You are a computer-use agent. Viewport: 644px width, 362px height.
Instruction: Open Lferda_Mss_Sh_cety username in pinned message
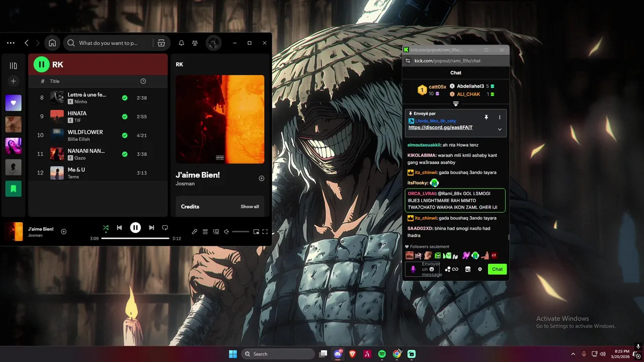(436, 121)
